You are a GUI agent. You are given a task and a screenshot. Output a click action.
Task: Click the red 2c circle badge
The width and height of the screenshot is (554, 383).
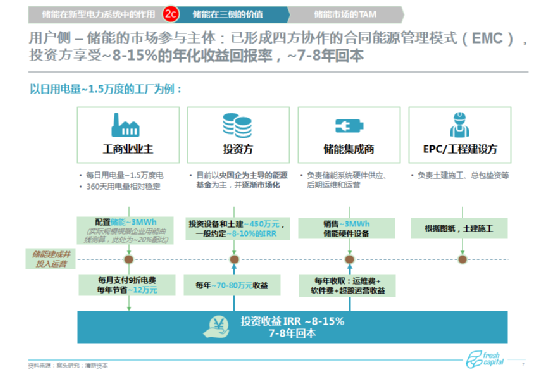pos(171,14)
